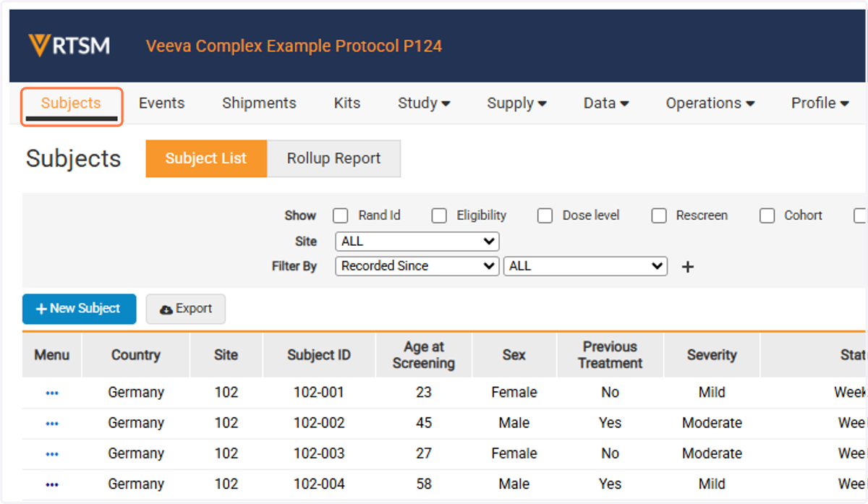868x504 pixels.
Task: Click the Veeva RTSM logo
Action: click(69, 46)
